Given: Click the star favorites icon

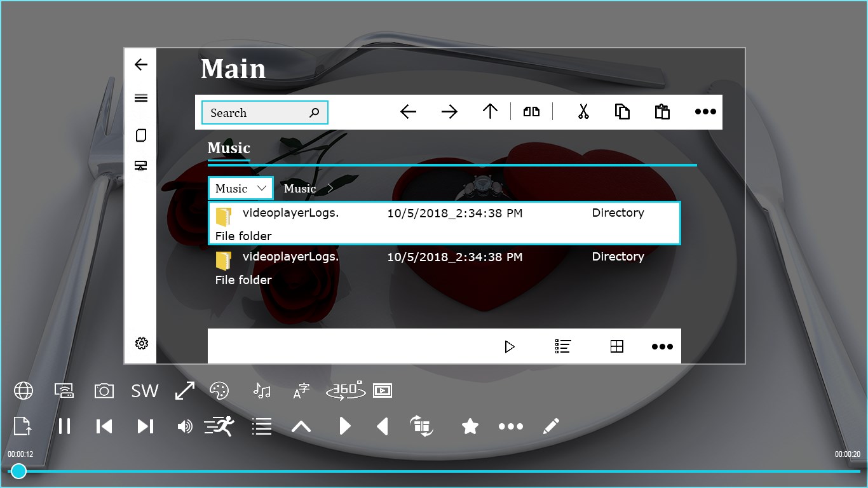Looking at the screenshot, I should click(470, 426).
